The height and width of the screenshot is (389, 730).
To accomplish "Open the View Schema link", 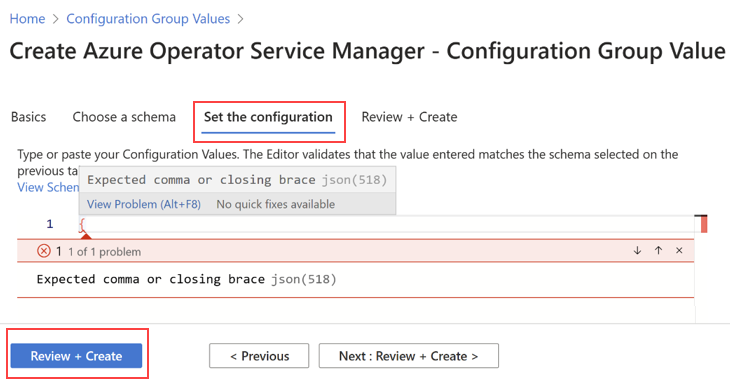I will point(48,188).
